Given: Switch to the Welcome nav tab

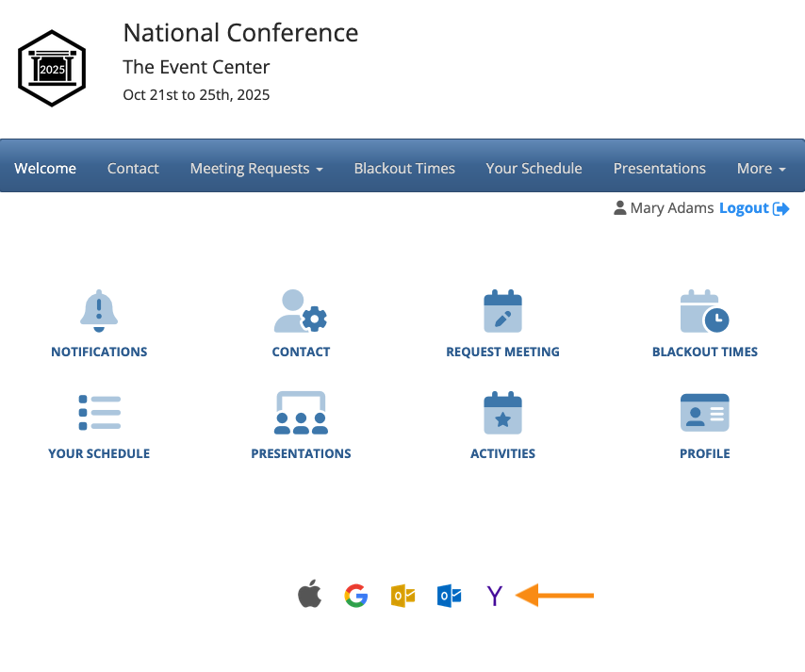Looking at the screenshot, I should point(45,169).
